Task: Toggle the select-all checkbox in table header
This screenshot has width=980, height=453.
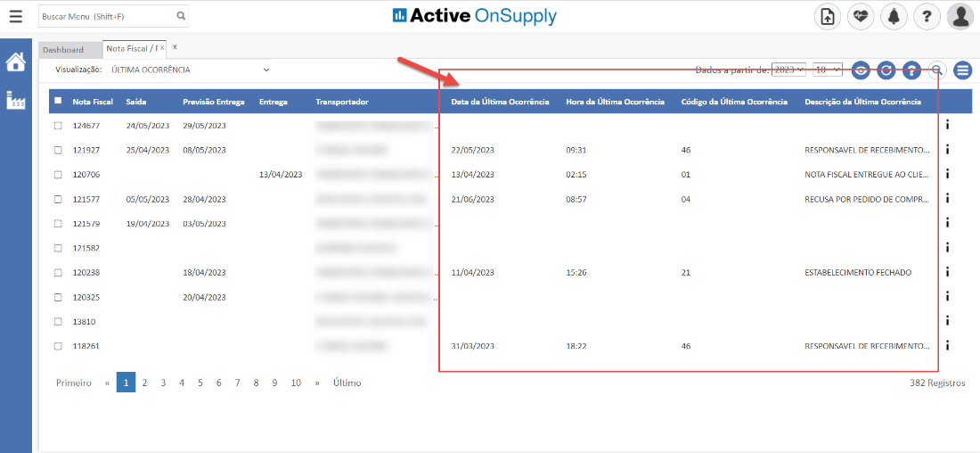Action: coord(58,101)
